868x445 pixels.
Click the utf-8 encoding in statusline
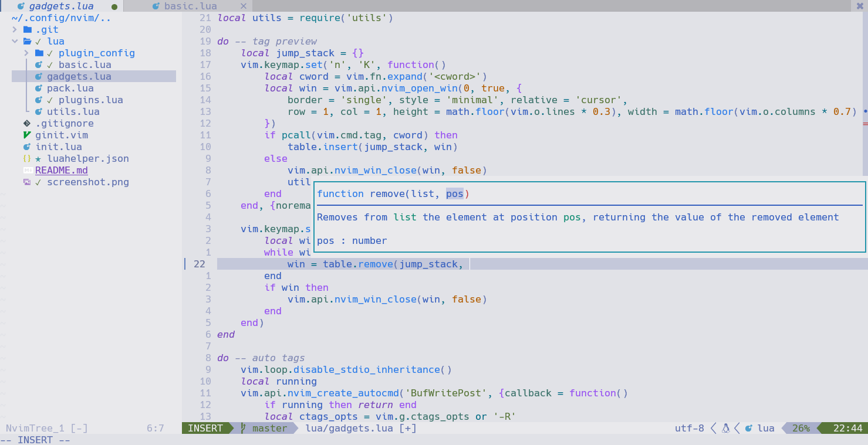click(690, 428)
